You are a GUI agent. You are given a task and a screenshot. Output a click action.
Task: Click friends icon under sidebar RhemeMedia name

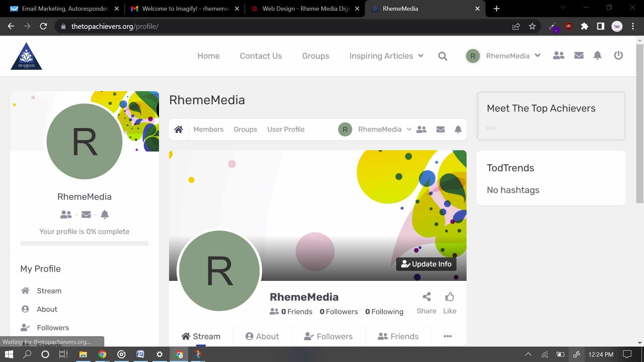(66, 215)
